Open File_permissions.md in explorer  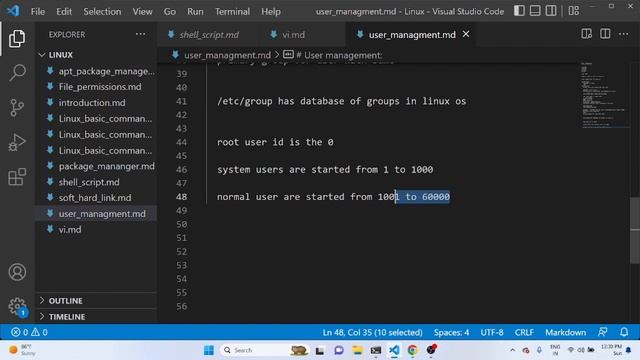click(96, 87)
